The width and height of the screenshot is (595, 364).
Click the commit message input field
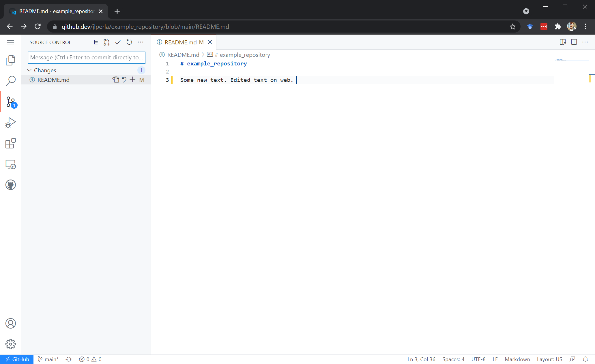tap(87, 57)
